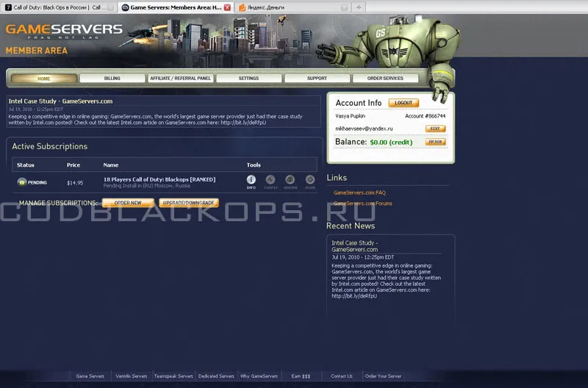
Task: Open the Billing section
Action: click(112, 79)
